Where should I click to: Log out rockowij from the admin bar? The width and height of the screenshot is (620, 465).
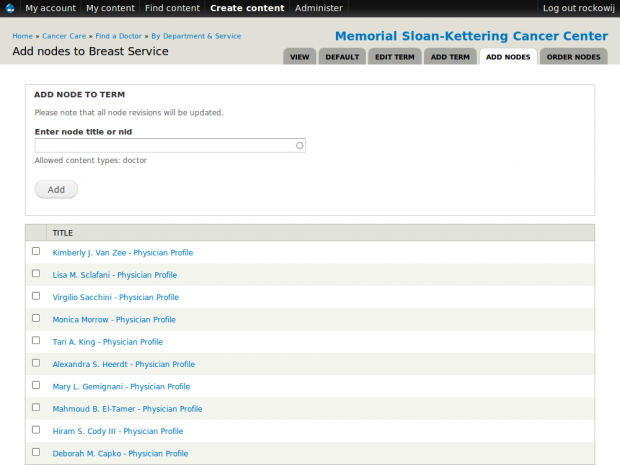(x=578, y=8)
